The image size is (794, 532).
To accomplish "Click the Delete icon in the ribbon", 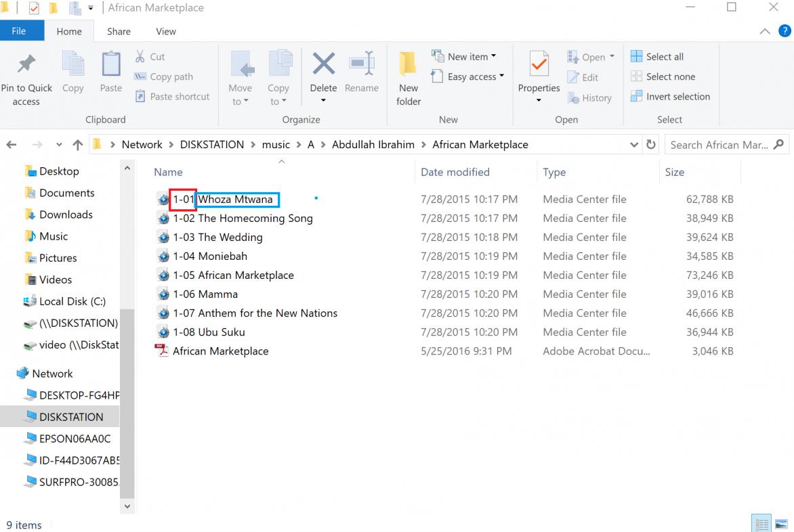I will pyautogui.click(x=323, y=64).
